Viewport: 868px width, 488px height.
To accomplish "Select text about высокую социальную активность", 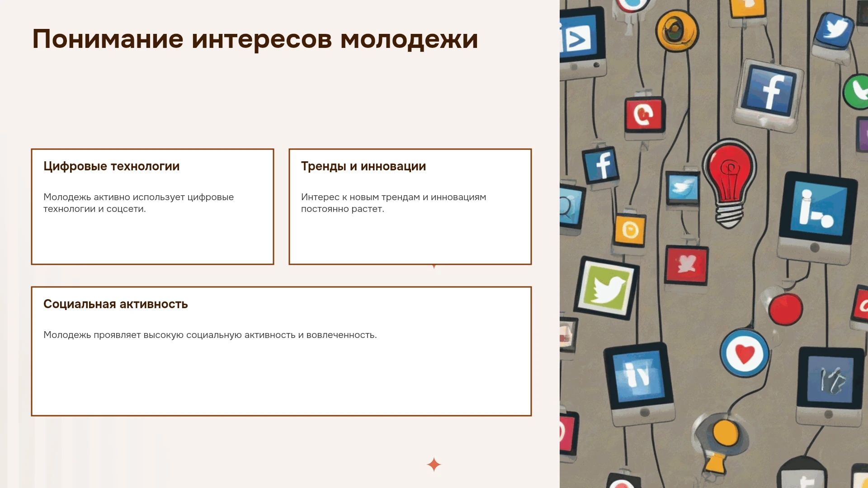I will (x=210, y=335).
